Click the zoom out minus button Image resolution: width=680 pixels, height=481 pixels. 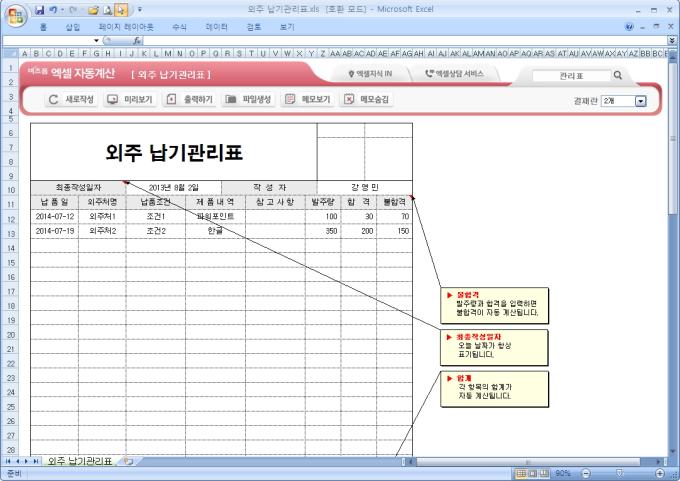[585, 473]
